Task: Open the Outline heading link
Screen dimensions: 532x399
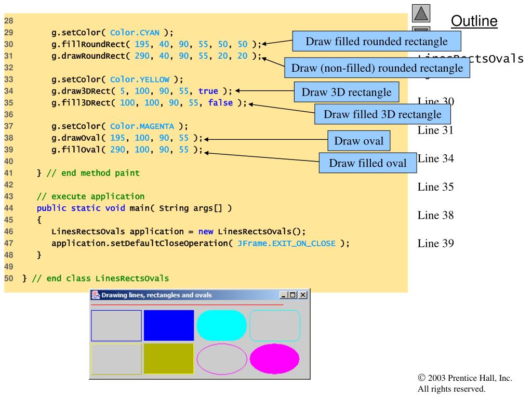Action: [474, 21]
